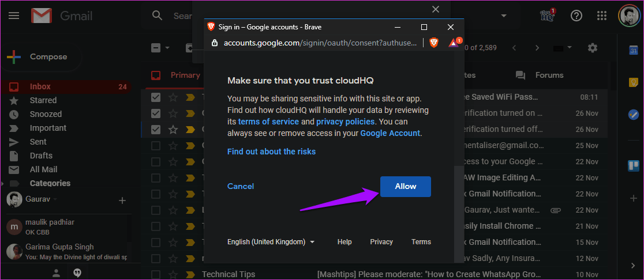644x280 pixels.
Task: Open the Google apps grid icon
Action: [601, 16]
